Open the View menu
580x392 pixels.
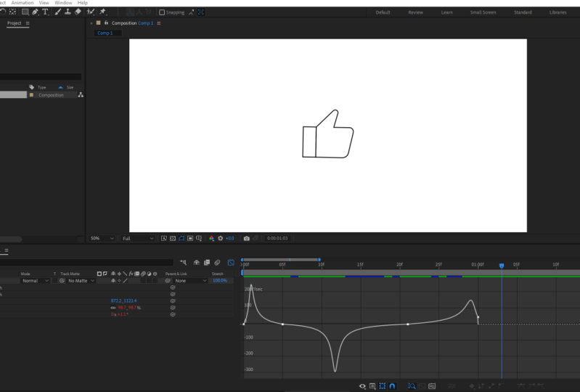pos(44,3)
